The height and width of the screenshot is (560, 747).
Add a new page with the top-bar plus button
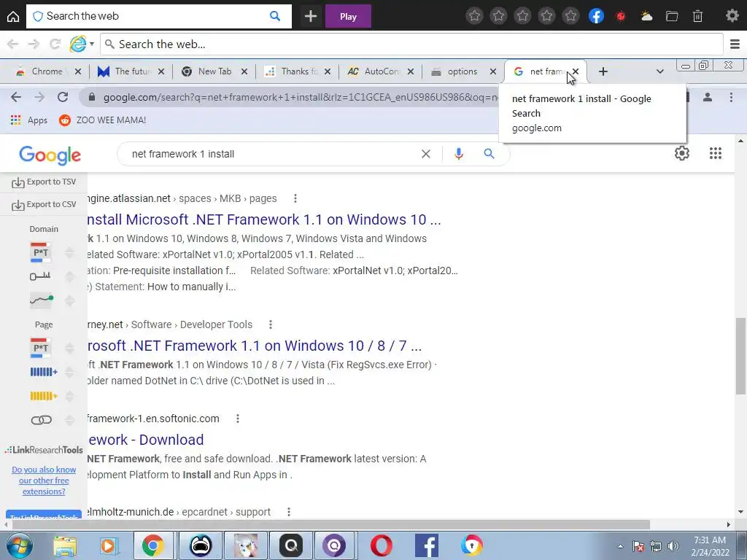[311, 16]
